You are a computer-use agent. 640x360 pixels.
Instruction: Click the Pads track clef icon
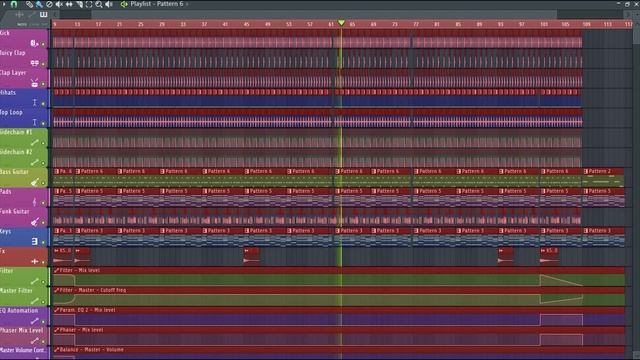(x=34, y=202)
